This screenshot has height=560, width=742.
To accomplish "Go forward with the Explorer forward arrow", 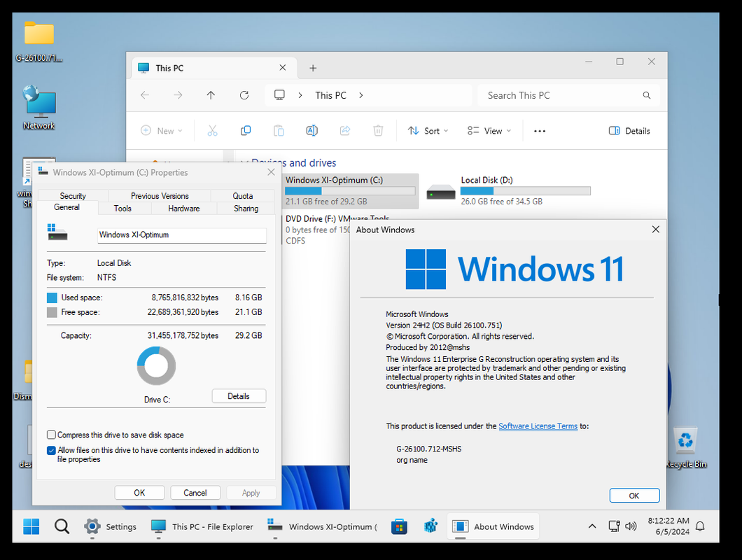I will (178, 95).
